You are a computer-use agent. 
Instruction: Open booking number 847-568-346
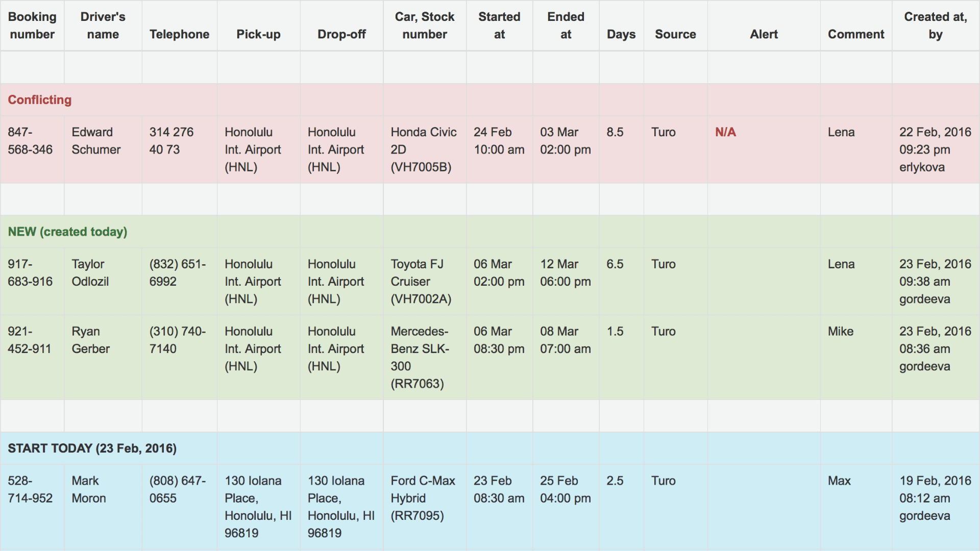click(x=30, y=141)
